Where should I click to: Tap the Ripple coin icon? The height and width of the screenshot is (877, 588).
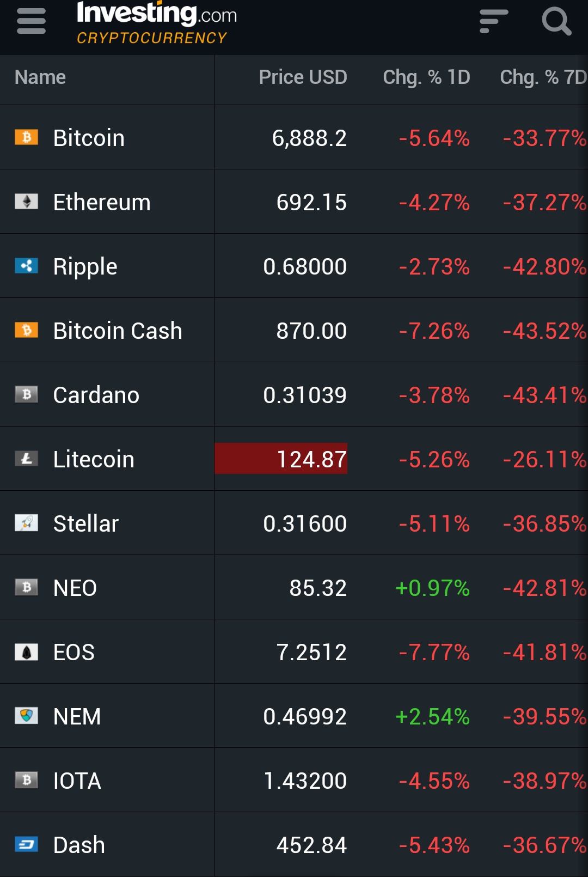[x=26, y=266]
